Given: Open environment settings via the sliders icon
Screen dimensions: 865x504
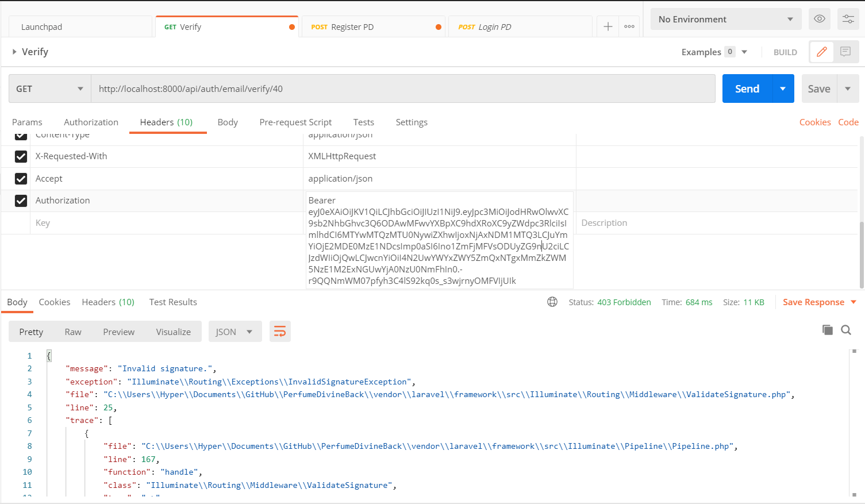Looking at the screenshot, I should [x=848, y=18].
